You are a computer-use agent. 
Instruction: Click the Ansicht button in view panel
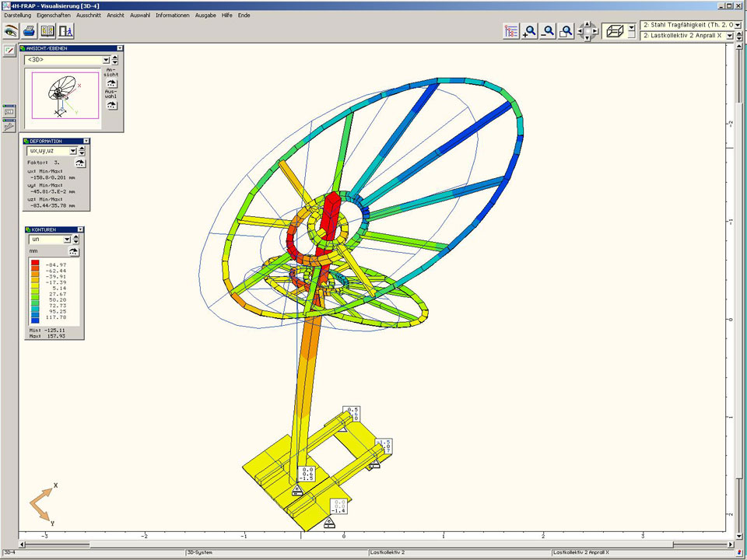coord(111,82)
